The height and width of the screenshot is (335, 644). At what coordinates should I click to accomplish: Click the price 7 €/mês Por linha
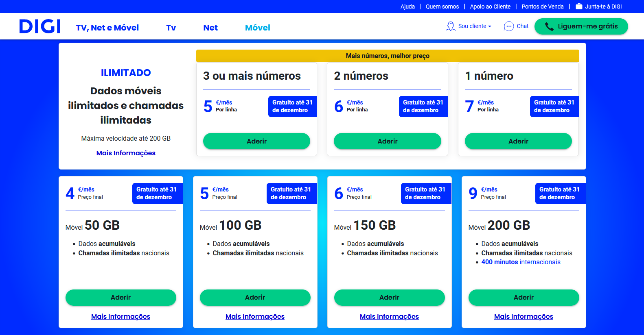[482, 106]
